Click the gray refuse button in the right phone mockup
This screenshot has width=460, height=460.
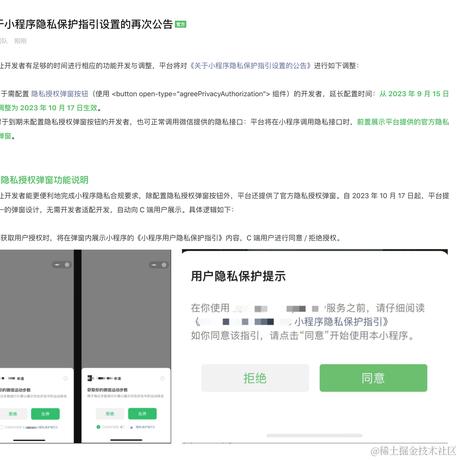point(110,414)
